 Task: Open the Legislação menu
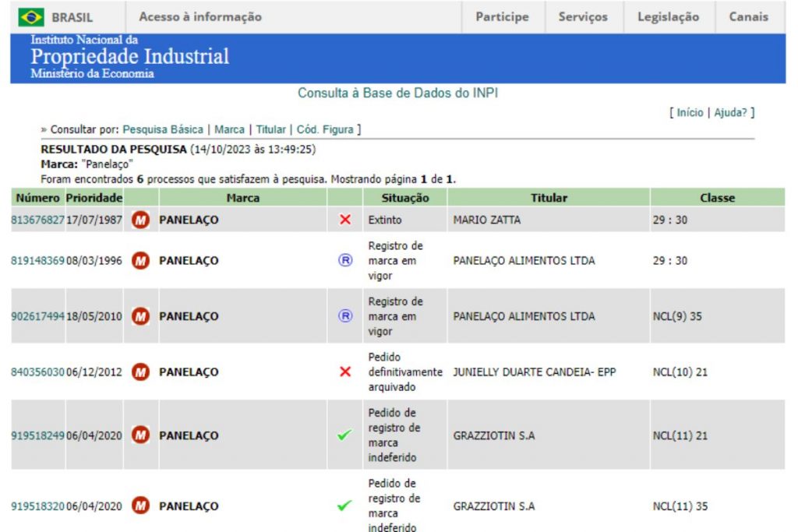[668, 17]
